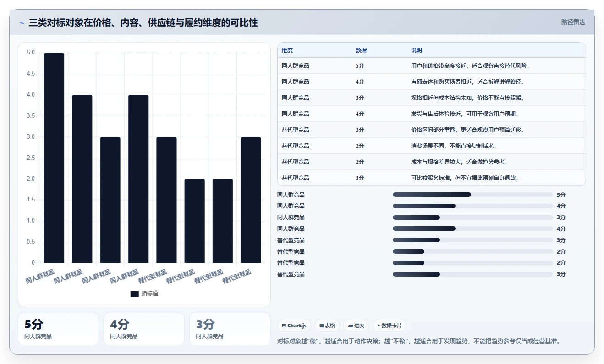
Task: Click the 0 label on the chart y-axis
Action: (x=33, y=263)
